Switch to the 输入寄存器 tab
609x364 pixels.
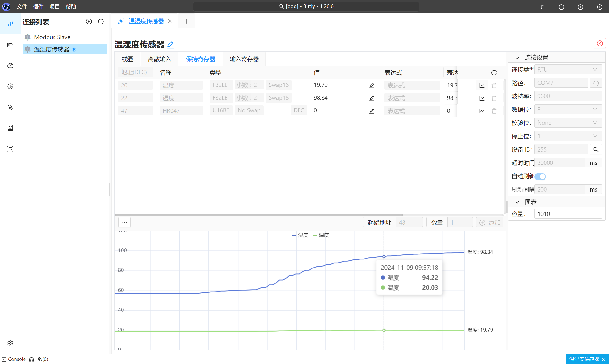(244, 59)
